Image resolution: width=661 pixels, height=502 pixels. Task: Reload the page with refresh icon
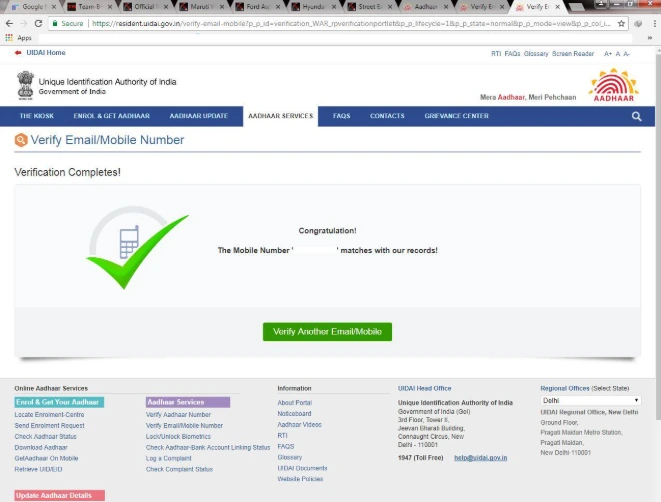click(38, 24)
